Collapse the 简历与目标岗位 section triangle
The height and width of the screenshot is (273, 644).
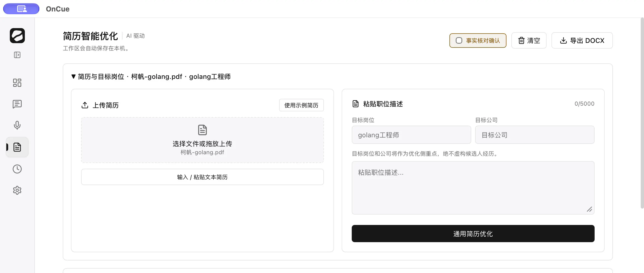click(x=73, y=76)
